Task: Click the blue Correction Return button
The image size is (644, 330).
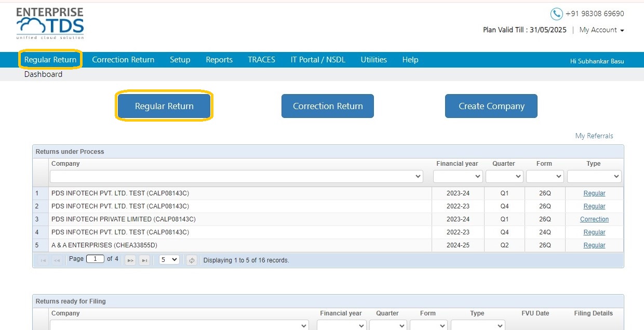Action: (328, 106)
